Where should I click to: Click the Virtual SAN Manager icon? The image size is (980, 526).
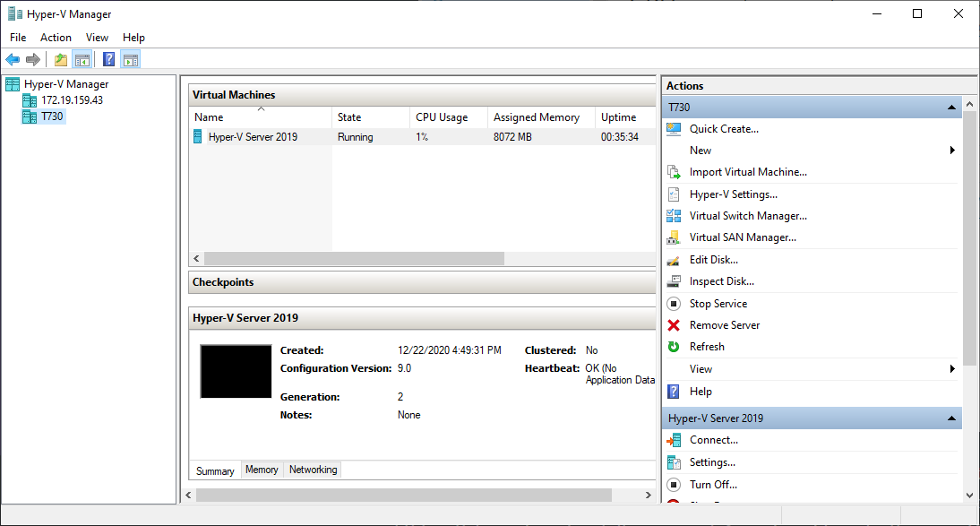[x=674, y=237]
